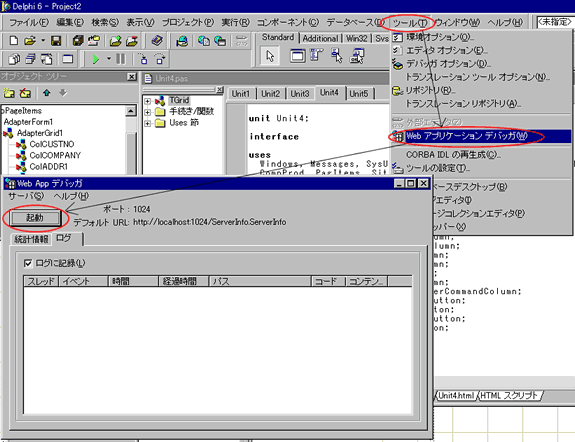Open the ファイル menu
Viewport: 575px width, 442px height.
29,22
